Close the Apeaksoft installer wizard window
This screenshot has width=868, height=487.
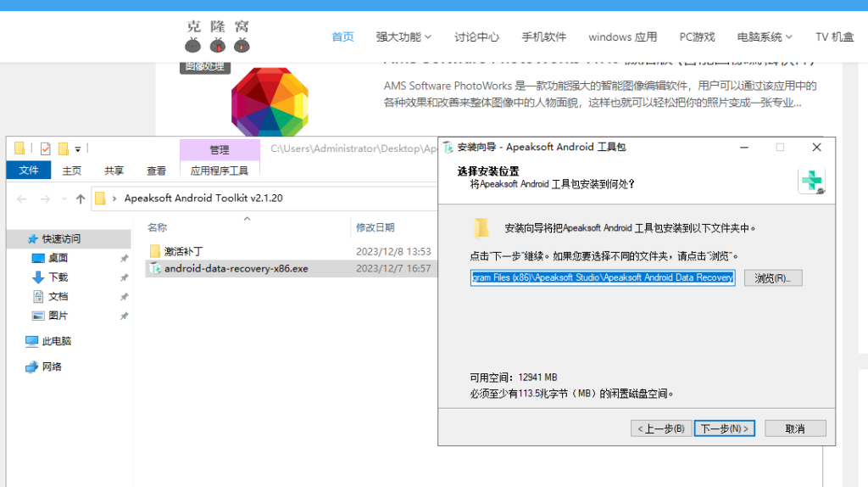click(816, 148)
